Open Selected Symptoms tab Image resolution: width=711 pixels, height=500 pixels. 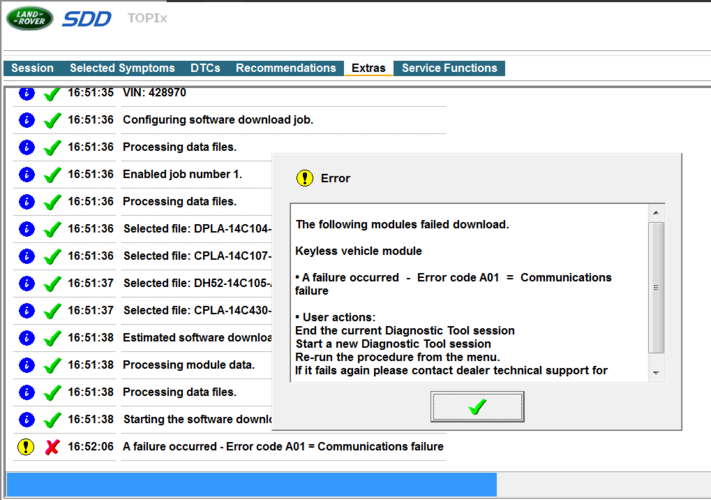(x=122, y=68)
